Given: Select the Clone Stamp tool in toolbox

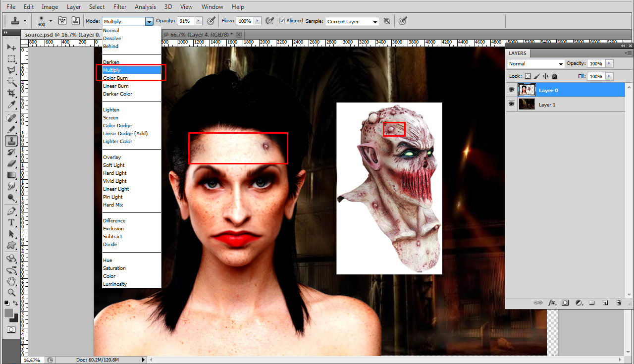Looking at the screenshot, I should [11, 141].
